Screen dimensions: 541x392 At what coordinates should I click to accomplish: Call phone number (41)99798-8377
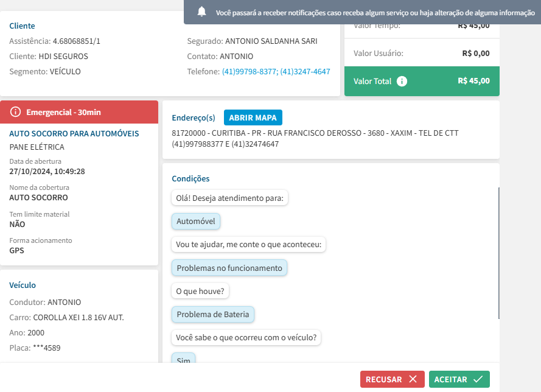tap(250, 71)
